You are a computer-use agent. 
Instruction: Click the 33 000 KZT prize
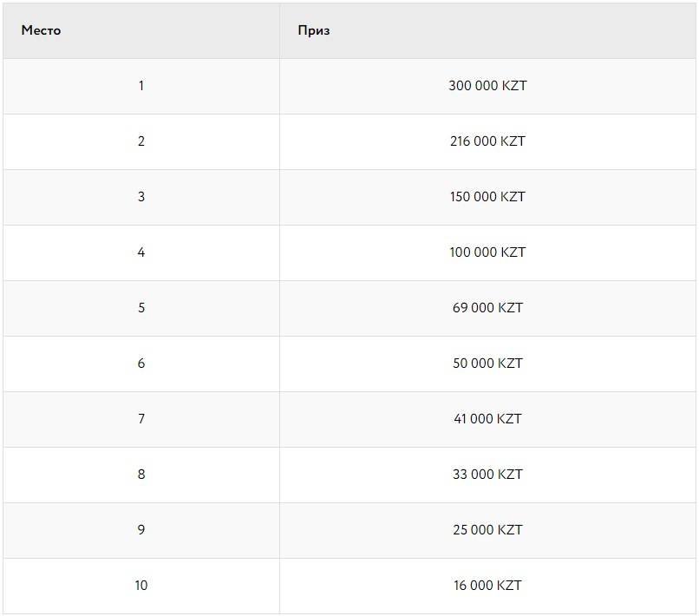pyautogui.click(x=487, y=475)
